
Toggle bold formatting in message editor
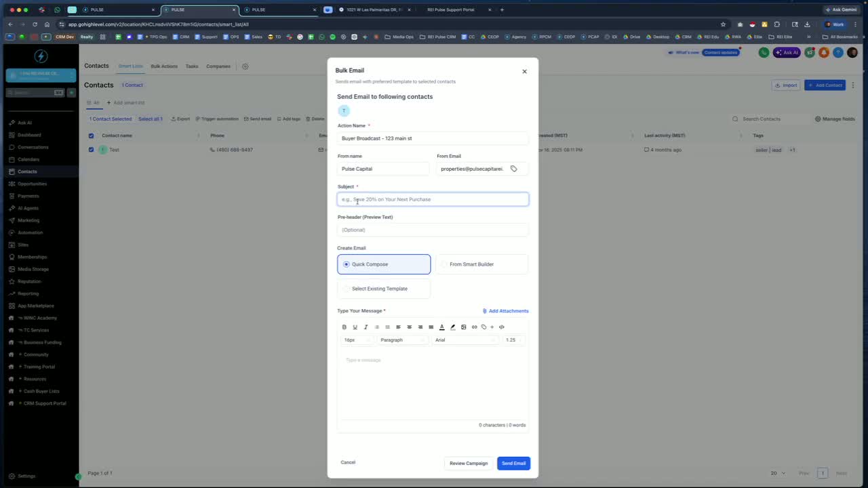[344, 327]
